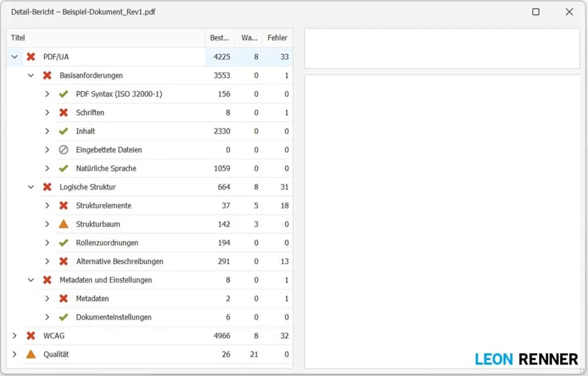Click green checkmark icon next to PDF Syntax

[x=64, y=94]
